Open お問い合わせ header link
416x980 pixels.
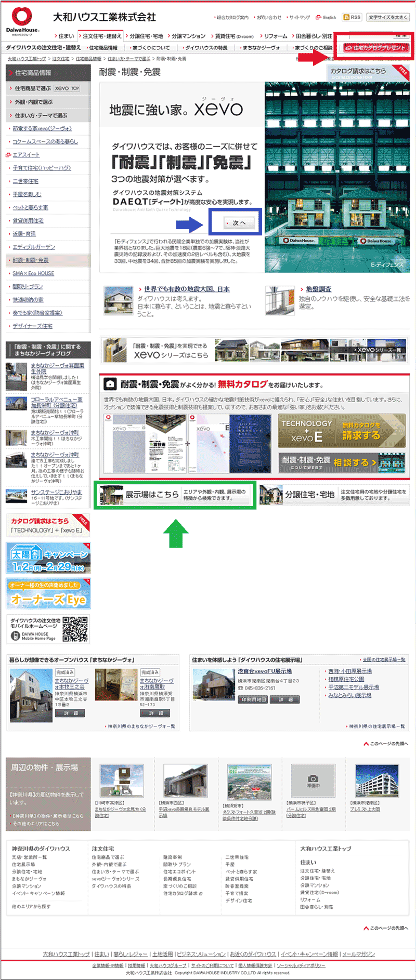pos(268,17)
